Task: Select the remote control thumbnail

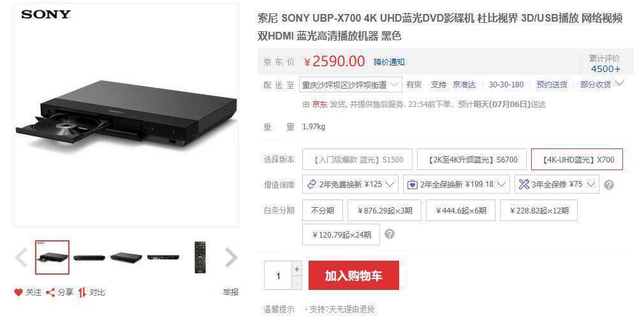Action: tap(200, 257)
